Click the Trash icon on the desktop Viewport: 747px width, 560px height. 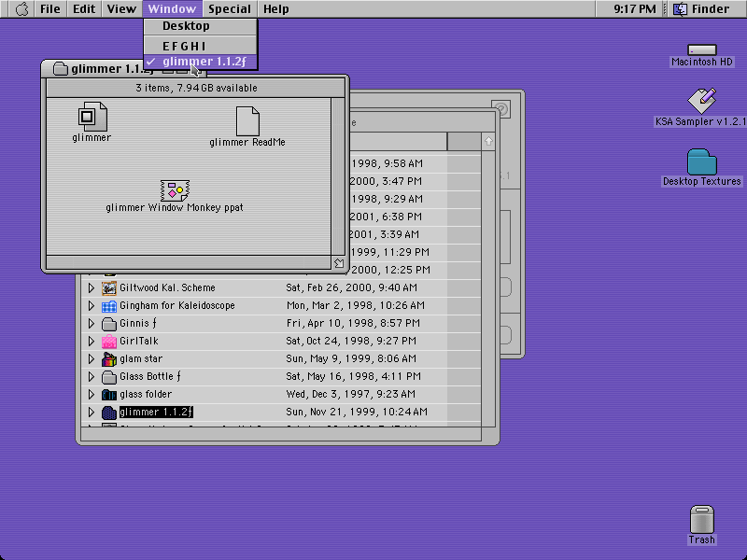[x=702, y=519]
